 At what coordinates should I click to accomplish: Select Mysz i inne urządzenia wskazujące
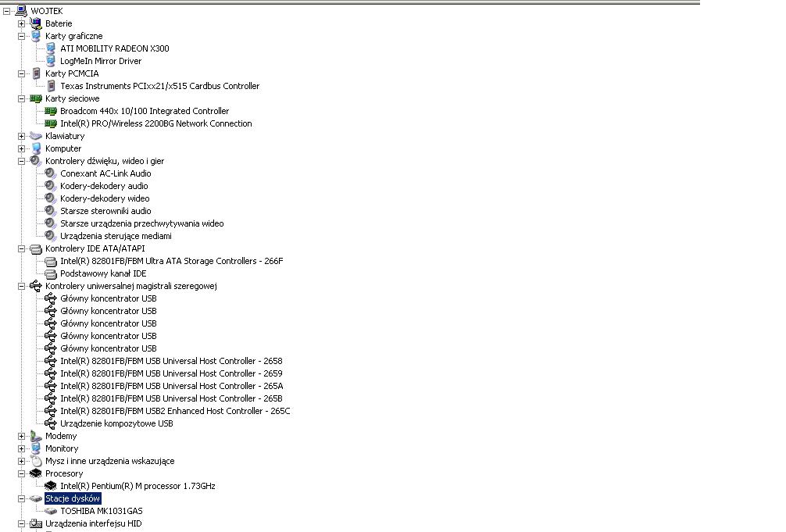110,461
